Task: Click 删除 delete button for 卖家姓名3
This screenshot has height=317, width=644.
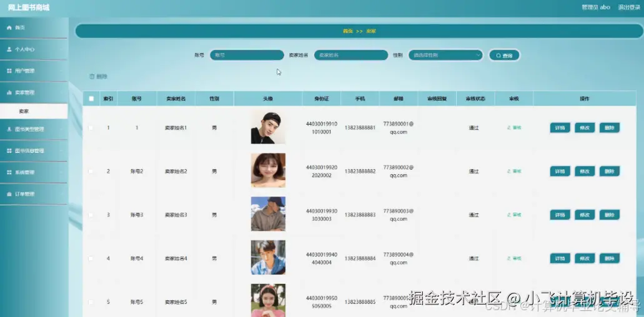Action: [610, 215]
